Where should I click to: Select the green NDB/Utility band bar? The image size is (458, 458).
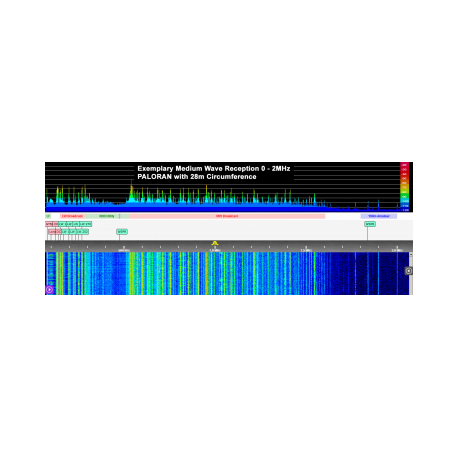click(x=107, y=216)
